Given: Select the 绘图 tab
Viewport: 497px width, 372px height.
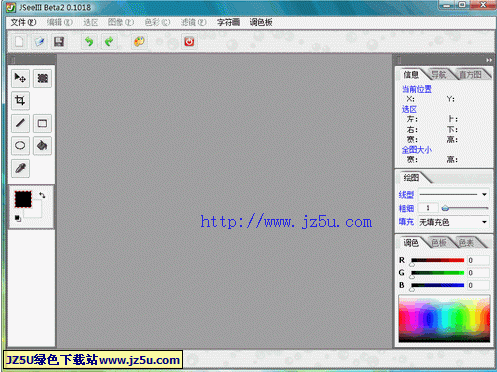Looking at the screenshot, I should tap(411, 178).
